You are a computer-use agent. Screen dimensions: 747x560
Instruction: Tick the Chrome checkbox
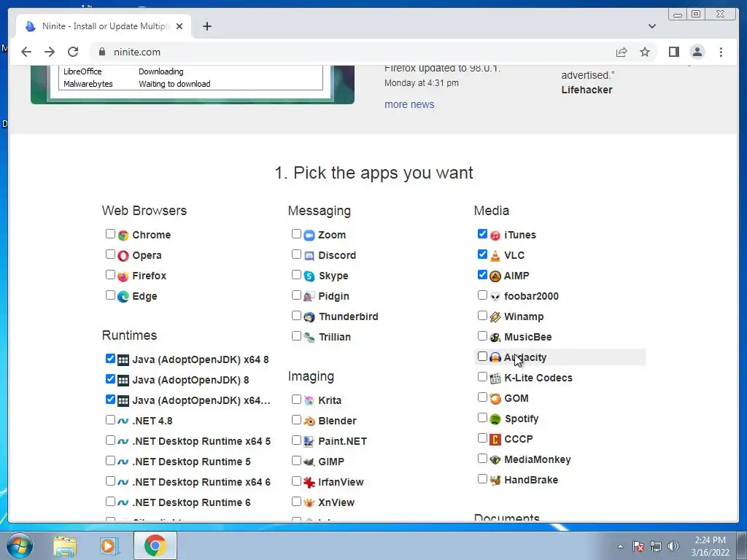point(110,234)
